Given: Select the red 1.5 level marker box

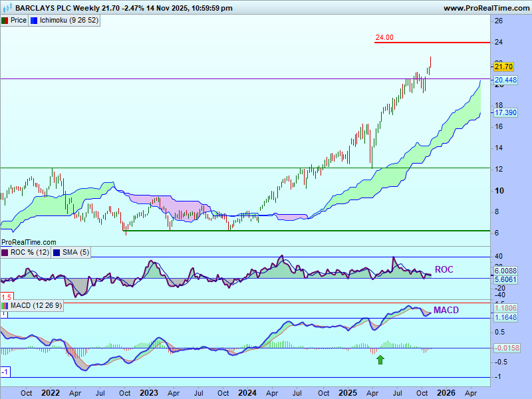Looking at the screenshot, I should 7,297.
